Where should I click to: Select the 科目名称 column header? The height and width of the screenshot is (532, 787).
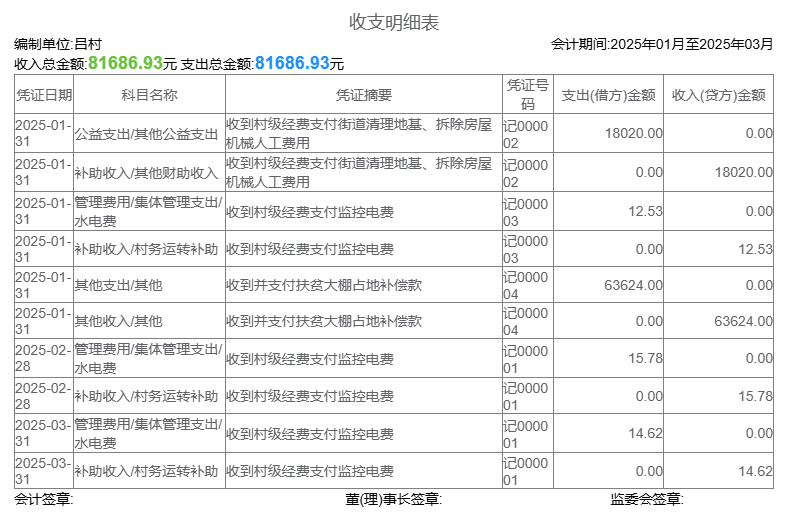149,95
